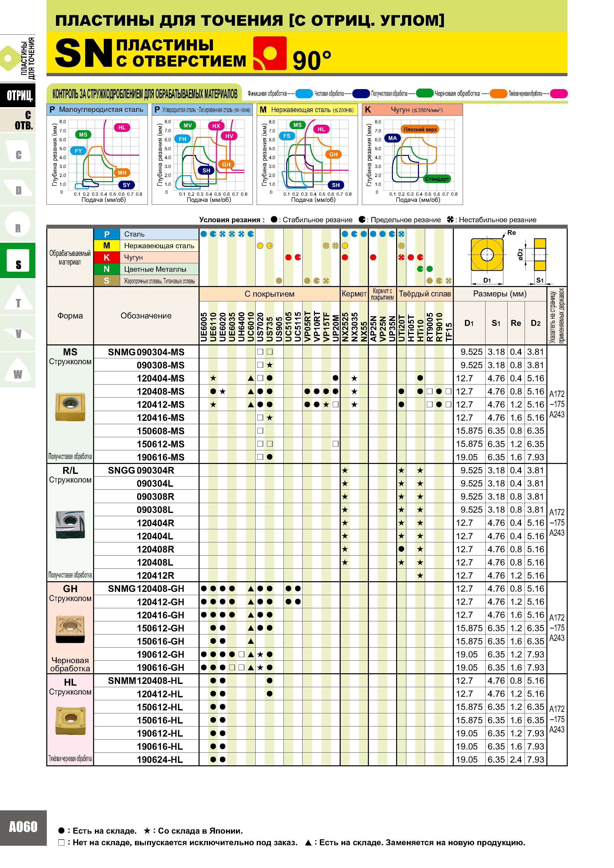This screenshot has width=614, height=868.
Task: Click the SY label in the 'Малоуглеродистая сталь' chart
Action: (126, 185)
